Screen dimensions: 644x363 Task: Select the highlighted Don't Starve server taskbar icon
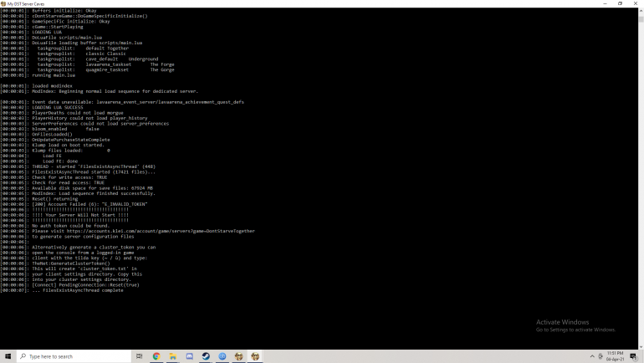(x=255, y=356)
